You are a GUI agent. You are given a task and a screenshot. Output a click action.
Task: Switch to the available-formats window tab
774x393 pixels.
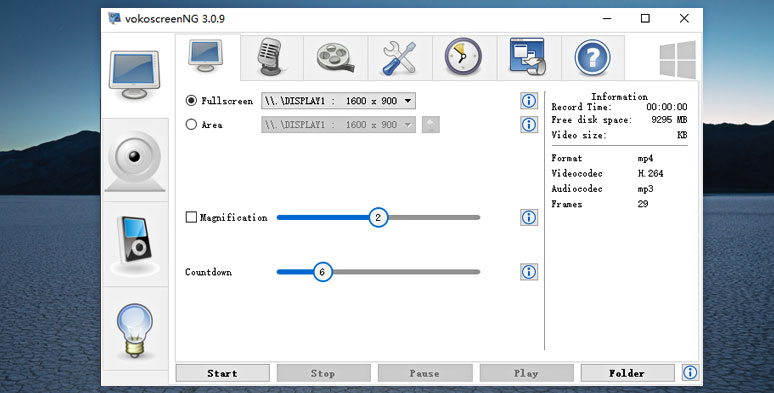pyautogui.click(x=529, y=57)
